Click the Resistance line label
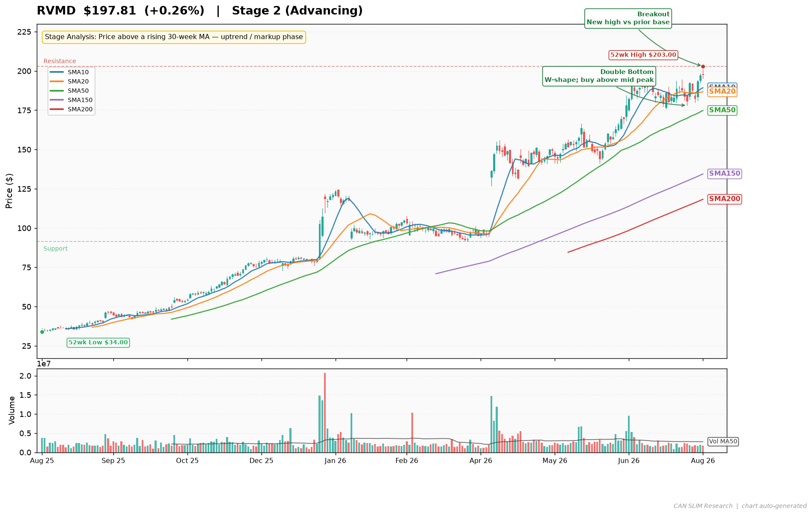Viewport: 812px width, 515px height. (x=59, y=61)
